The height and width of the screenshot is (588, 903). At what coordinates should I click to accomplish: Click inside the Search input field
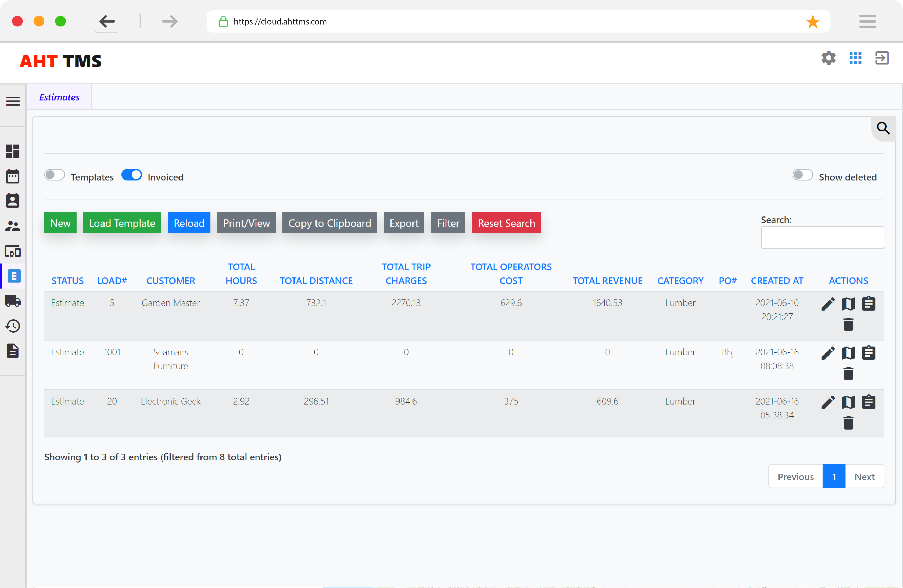[822, 237]
